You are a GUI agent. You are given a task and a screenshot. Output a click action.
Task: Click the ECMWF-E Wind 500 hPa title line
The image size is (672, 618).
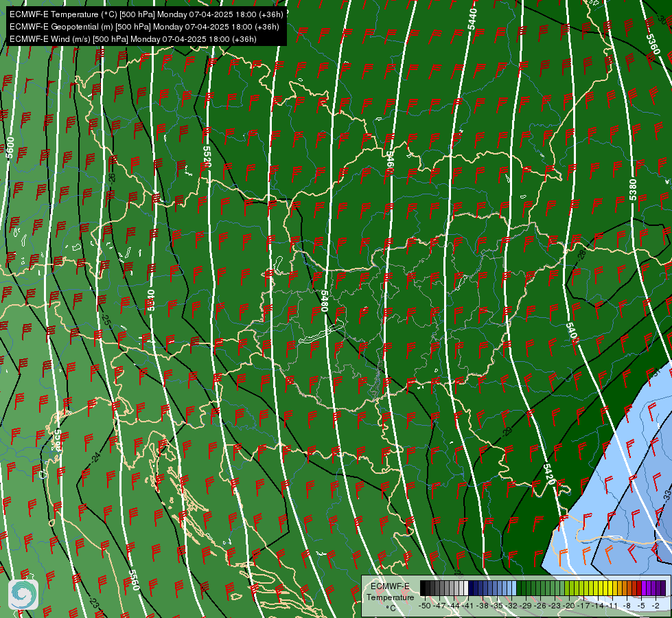click(133, 39)
